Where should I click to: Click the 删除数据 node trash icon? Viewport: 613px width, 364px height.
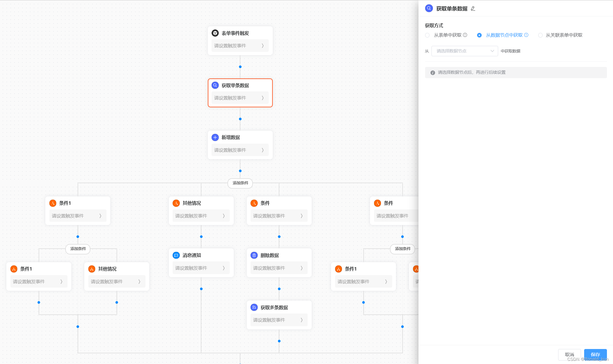[x=254, y=255]
